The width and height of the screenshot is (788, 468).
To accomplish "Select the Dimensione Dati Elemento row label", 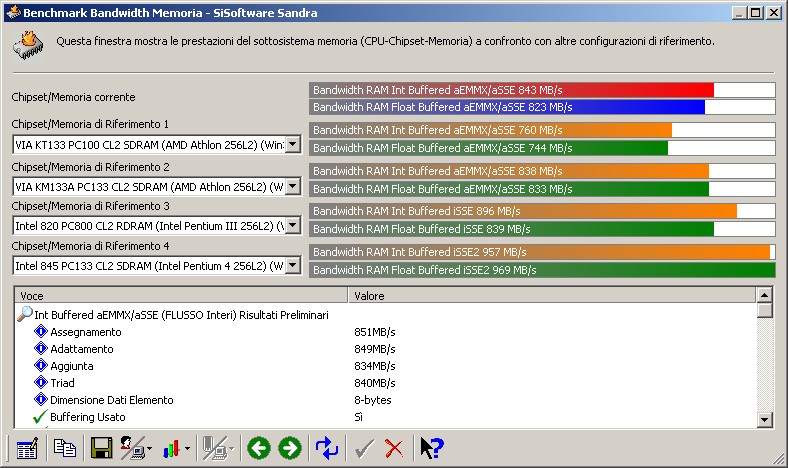I will point(112,400).
